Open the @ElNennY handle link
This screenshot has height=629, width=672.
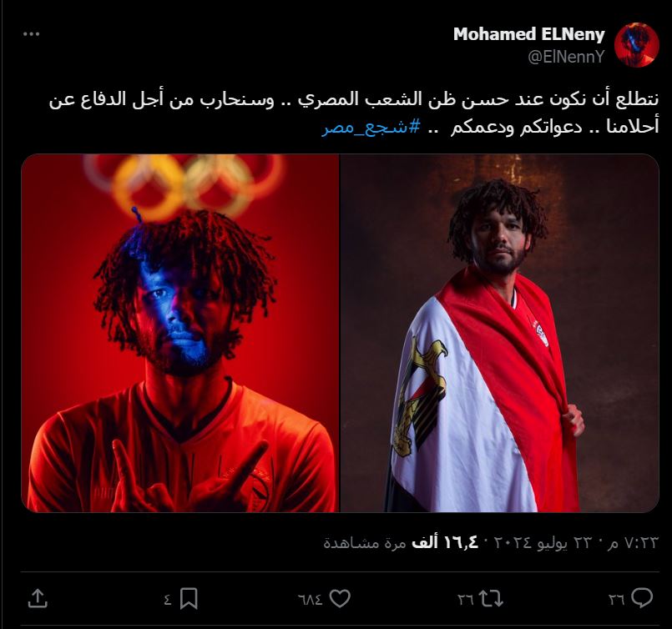click(566, 57)
